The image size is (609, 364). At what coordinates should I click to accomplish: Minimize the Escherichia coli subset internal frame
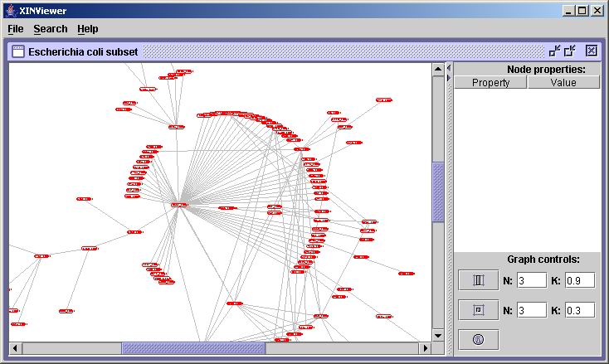(554, 51)
